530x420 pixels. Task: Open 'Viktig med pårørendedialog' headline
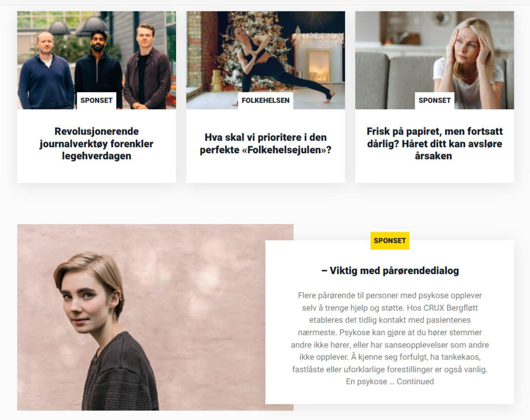pos(390,271)
